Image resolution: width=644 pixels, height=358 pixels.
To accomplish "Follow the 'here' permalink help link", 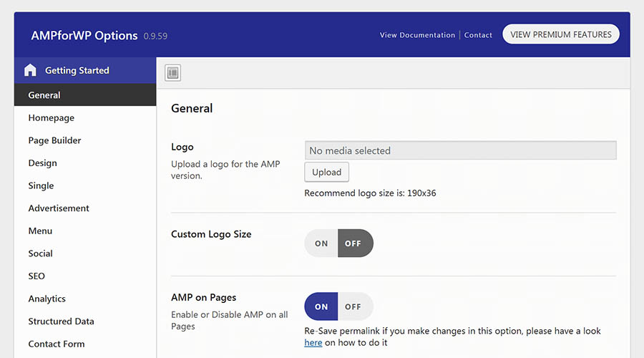I will tap(313, 343).
